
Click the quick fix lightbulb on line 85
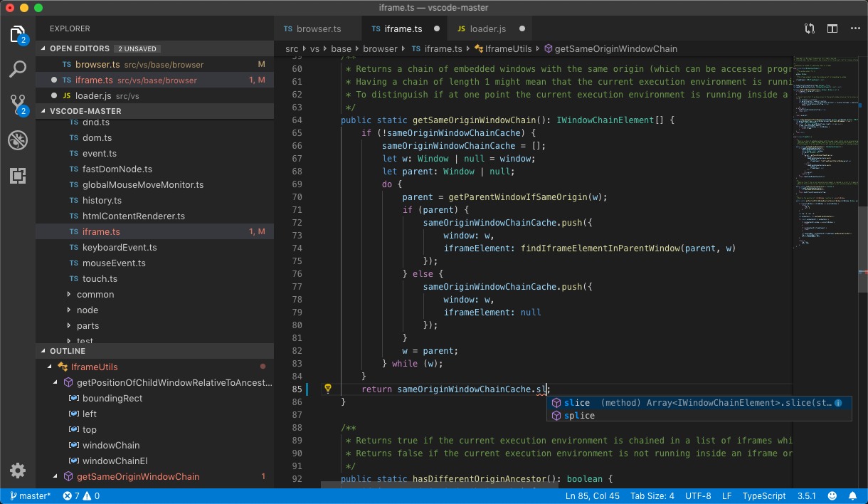pyautogui.click(x=328, y=388)
